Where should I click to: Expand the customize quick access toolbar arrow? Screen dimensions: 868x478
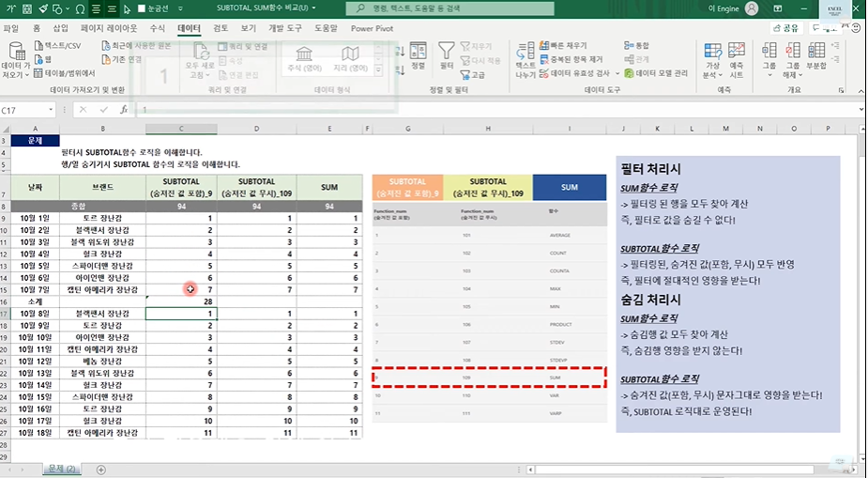tap(181, 8)
